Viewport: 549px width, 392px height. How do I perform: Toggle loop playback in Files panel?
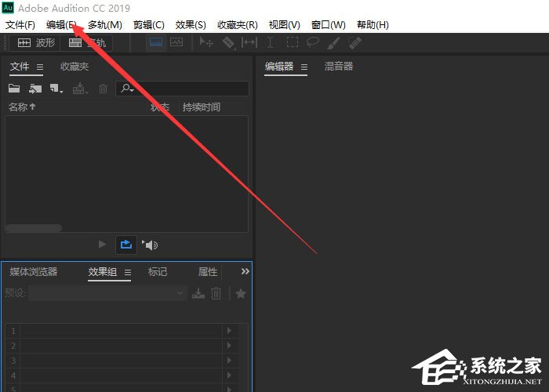tap(126, 245)
